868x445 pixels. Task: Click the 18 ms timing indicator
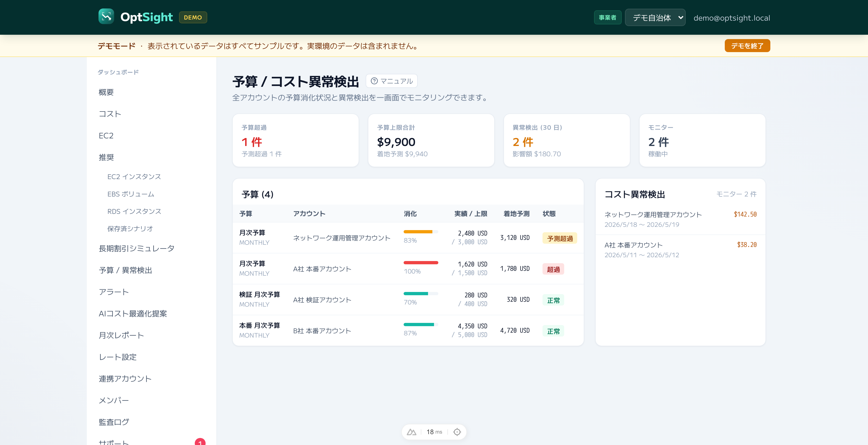click(x=434, y=432)
